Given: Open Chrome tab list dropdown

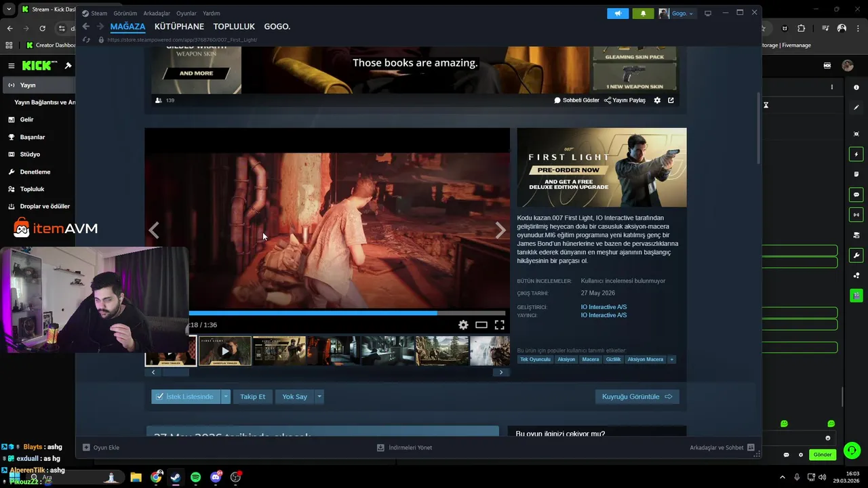Looking at the screenshot, I should [x=9, y=9].
